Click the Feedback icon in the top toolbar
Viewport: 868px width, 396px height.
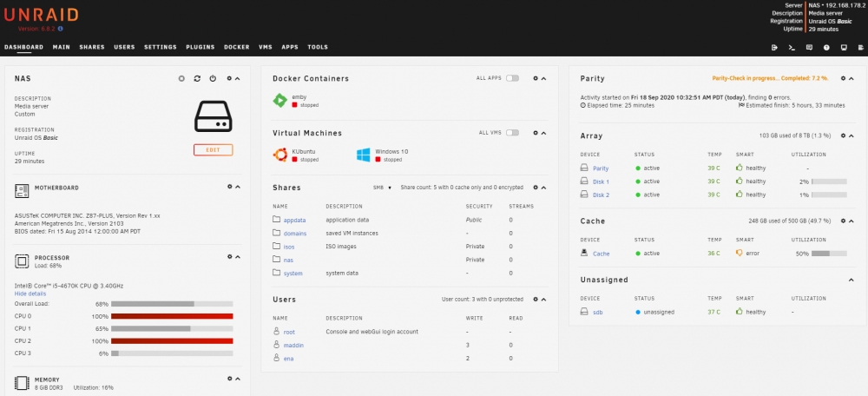tap(809, 48)
